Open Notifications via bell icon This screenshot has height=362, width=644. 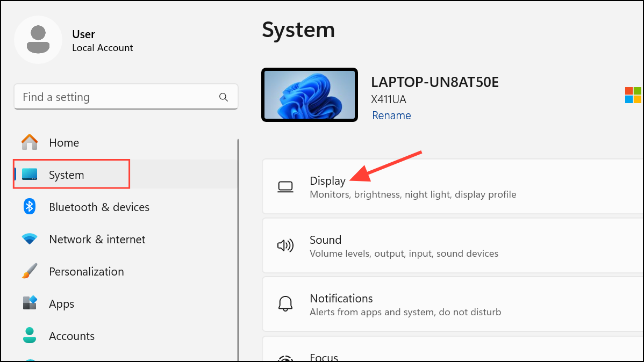click(285, 305)
